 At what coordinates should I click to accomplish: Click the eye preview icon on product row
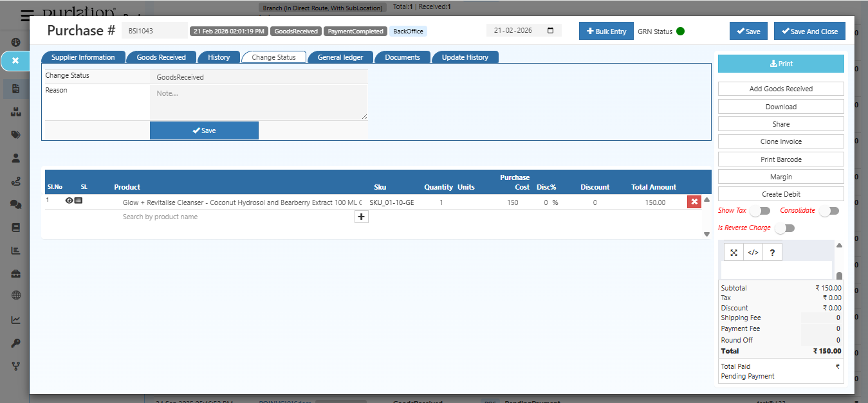pos(69,201)
